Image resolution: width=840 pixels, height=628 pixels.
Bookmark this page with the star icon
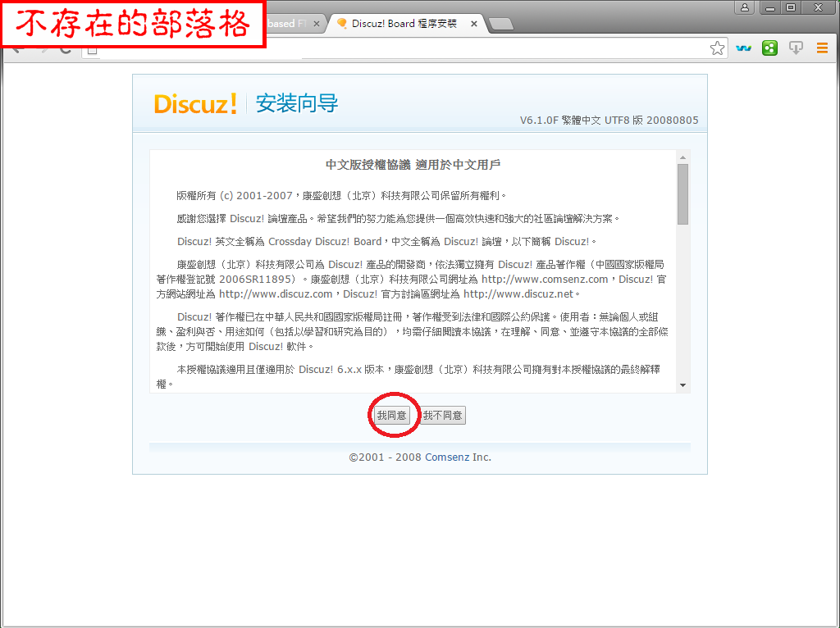[x=717, y=48]
